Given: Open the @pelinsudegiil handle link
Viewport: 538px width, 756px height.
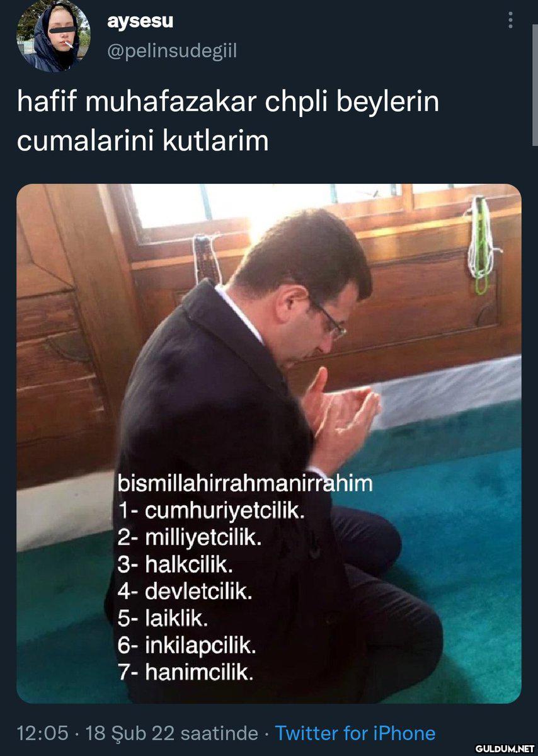Looking at the screenshot, I should coord(172,51).
